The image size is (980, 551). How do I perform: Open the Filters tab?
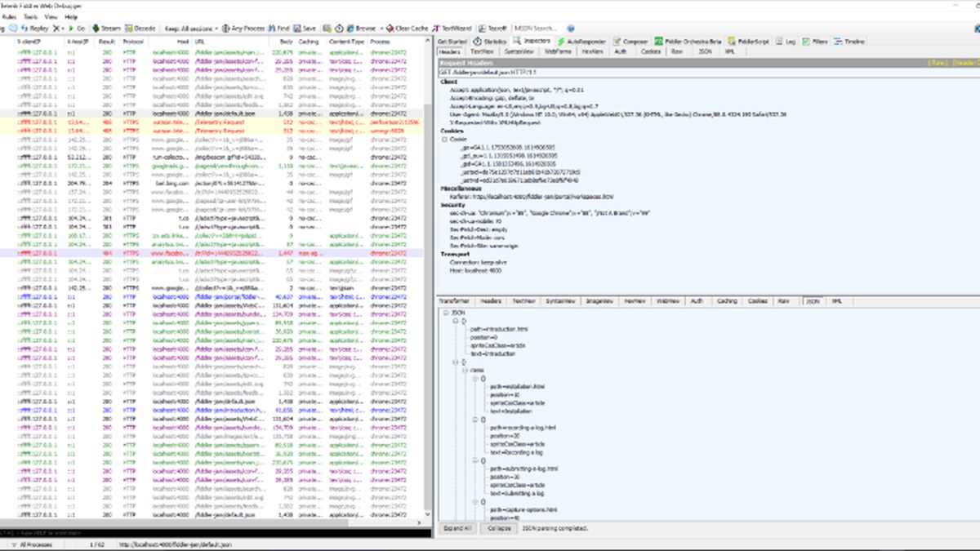click(x=817, y=41)
